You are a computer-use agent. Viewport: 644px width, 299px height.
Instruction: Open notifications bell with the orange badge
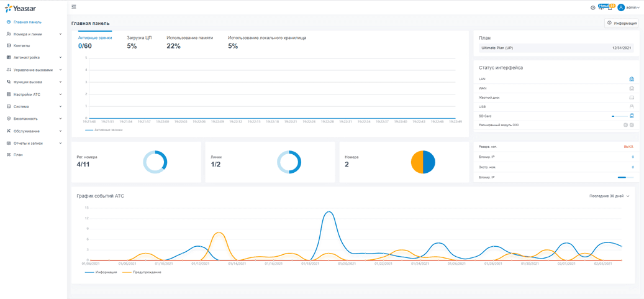pyautogui.click(x=610, y=7)
